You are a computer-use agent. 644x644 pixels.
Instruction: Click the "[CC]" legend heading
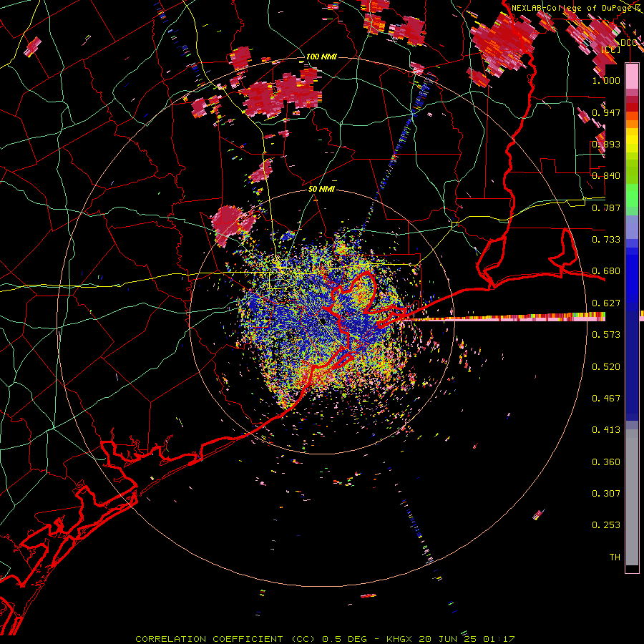click(x=611, y=49)
